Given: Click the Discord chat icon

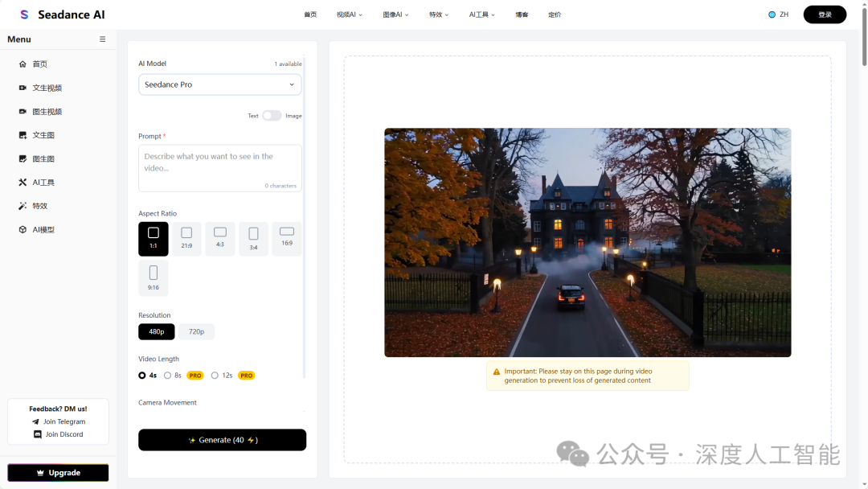Looking at the screenshot, I should [x=38, y=435].
